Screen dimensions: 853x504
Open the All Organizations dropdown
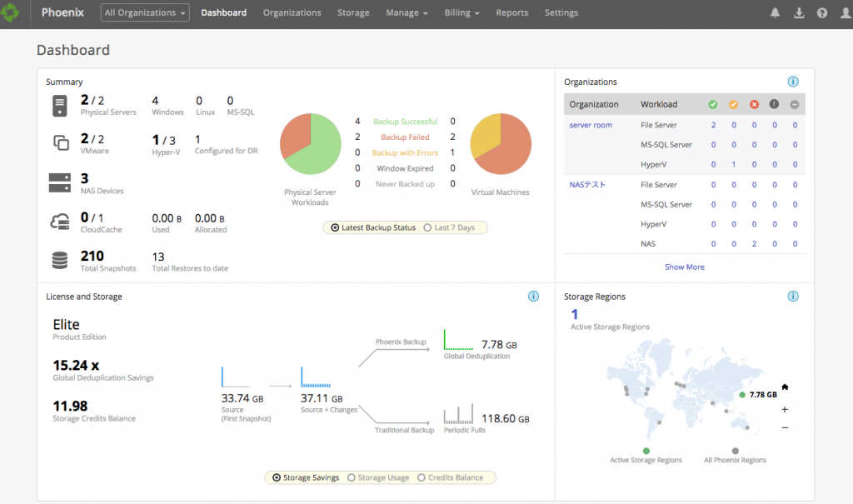pyautogui.click(x=145, y=12)
